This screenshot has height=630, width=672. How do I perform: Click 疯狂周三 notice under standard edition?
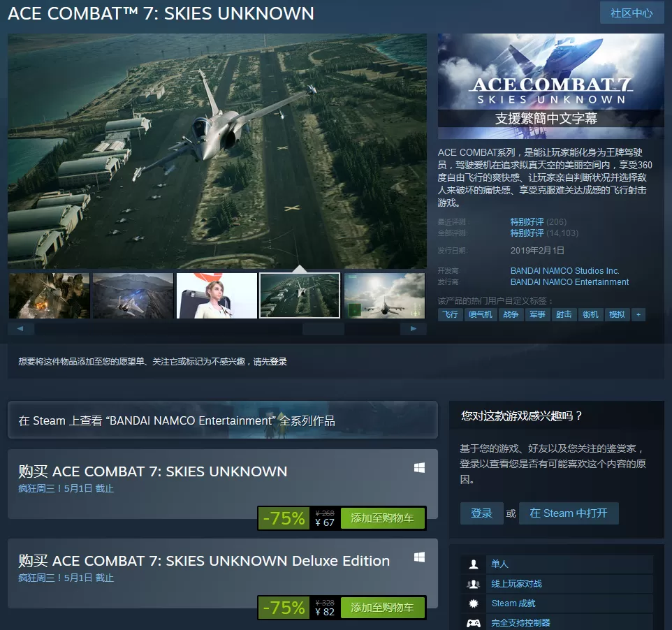pos(66,489)
